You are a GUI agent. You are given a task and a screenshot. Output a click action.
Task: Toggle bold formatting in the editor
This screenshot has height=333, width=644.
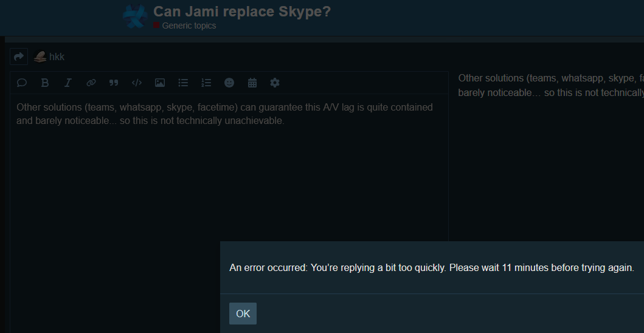click(x=45, y=83)
